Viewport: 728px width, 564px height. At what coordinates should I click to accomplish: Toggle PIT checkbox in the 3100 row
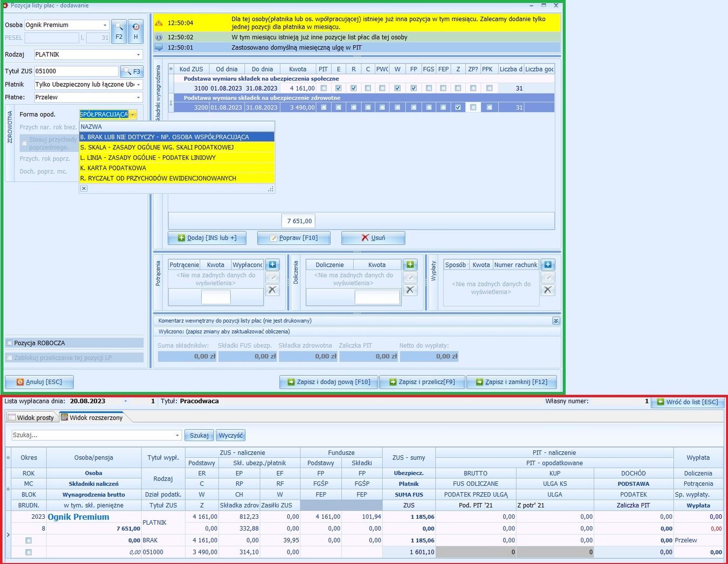pos(324,88)
